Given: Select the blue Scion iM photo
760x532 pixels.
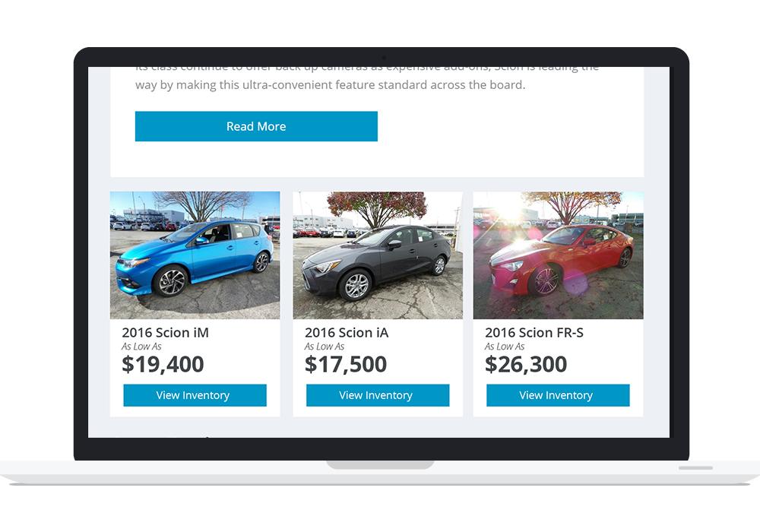Looking at the screenshot, I should (x=195, y=255).
